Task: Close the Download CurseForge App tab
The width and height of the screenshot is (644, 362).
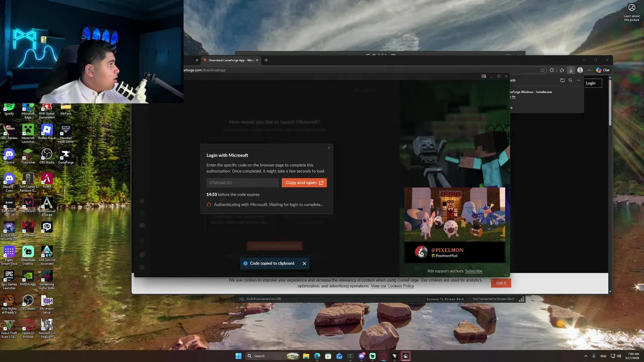Action: pyautogui.click(x=257, y=60)
